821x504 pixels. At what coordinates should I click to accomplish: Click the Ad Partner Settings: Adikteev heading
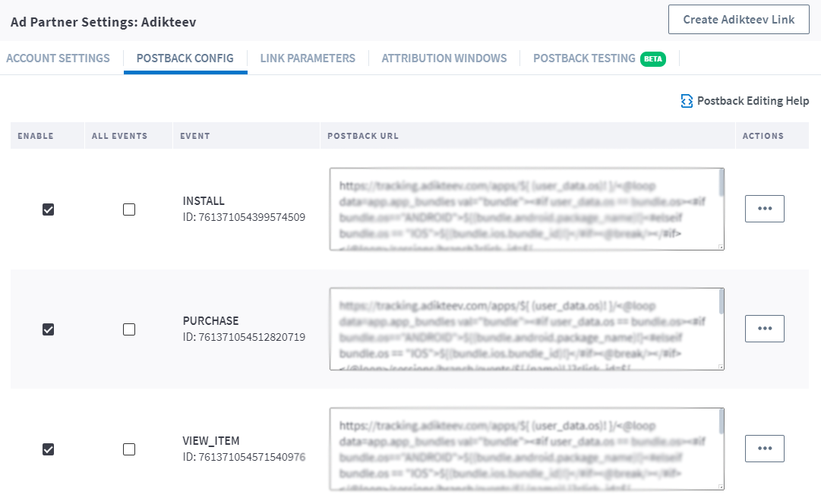click(x=103, y=22)
